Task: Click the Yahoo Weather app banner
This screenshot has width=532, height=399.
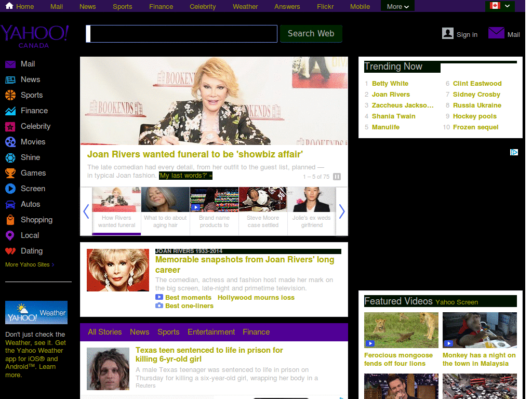Action: pos(36,312)
